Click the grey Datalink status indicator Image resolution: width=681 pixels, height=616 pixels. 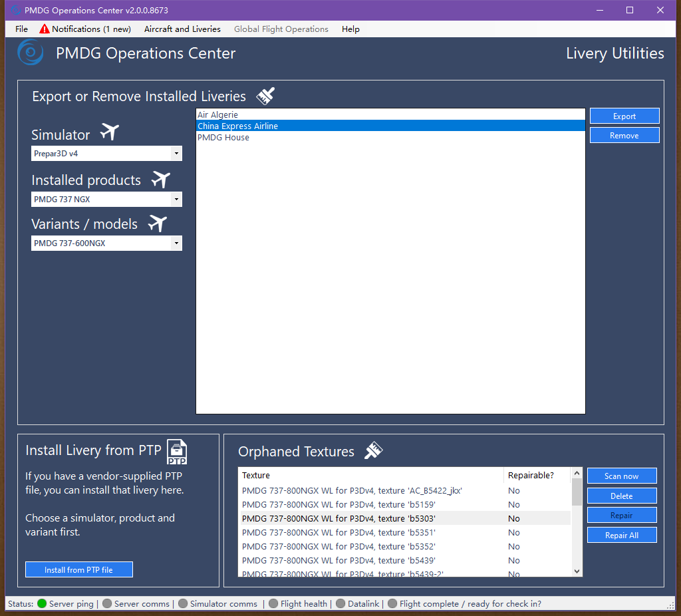340,603
